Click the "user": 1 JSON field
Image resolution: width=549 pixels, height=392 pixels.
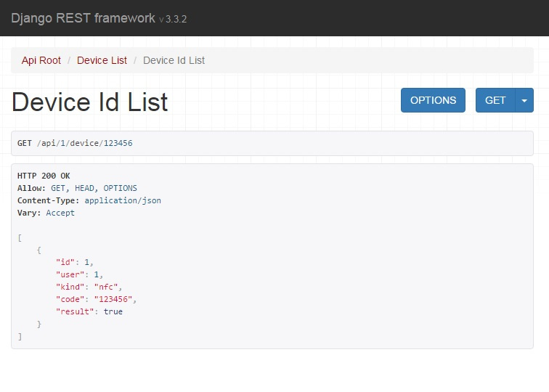pyautogui.click(x=79, y=274)
